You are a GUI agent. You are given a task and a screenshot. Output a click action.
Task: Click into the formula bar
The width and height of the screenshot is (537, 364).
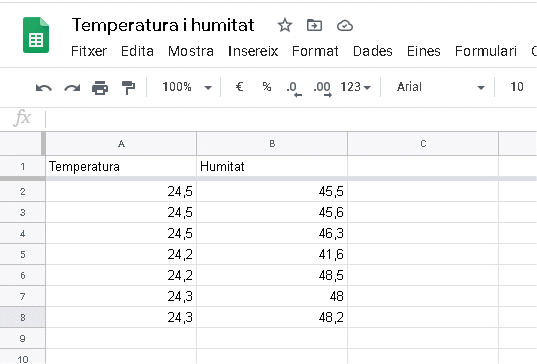(x=291, y=119)
